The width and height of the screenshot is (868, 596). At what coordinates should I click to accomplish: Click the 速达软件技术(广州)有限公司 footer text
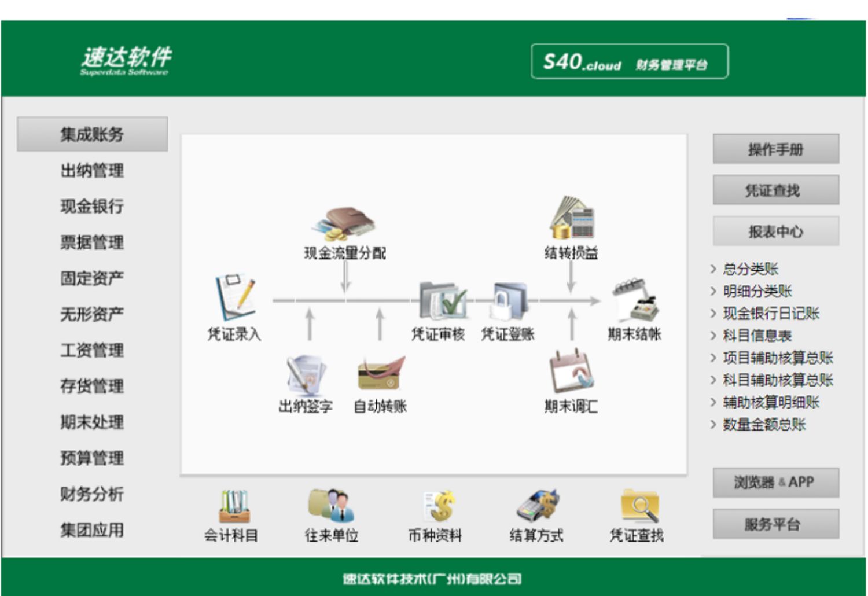pyautogui.click(x=432, y=579)
